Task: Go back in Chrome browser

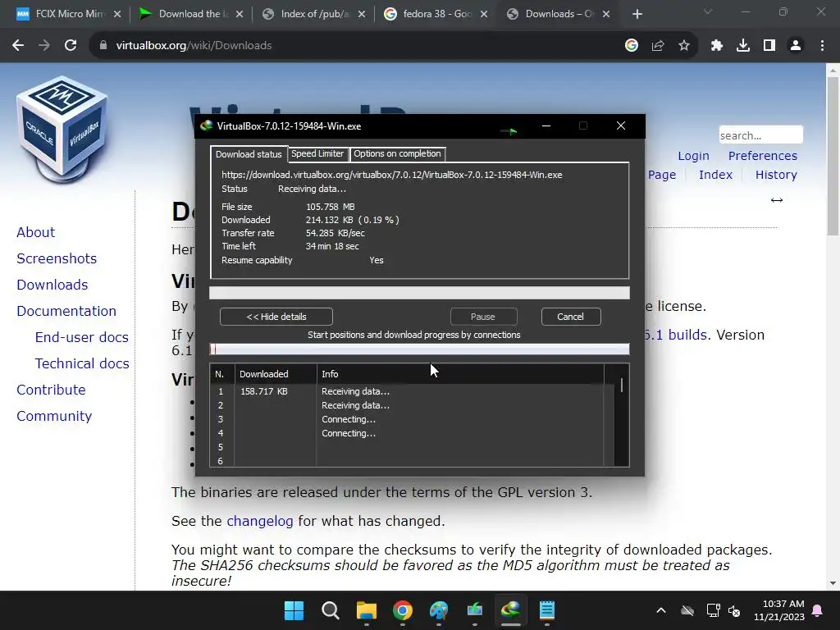Action: pyautogui.click(x=18, y=46)
